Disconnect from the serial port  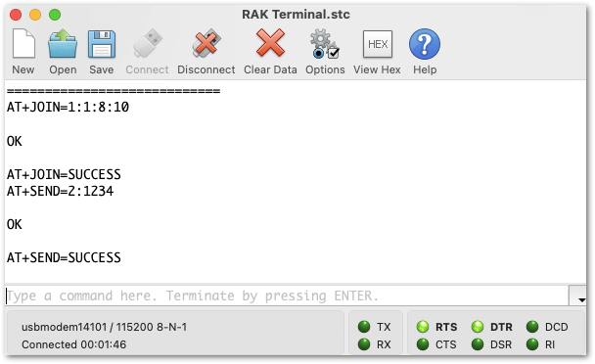click(206, 44)
